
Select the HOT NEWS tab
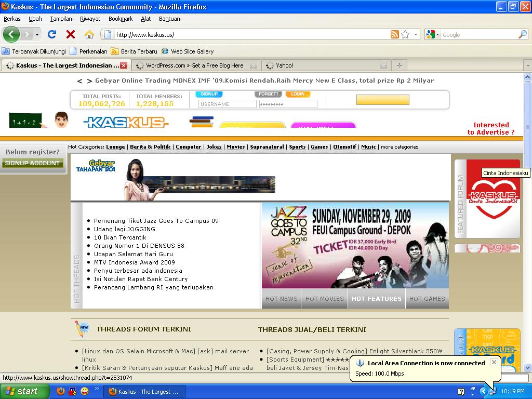(x=281, y=299)
